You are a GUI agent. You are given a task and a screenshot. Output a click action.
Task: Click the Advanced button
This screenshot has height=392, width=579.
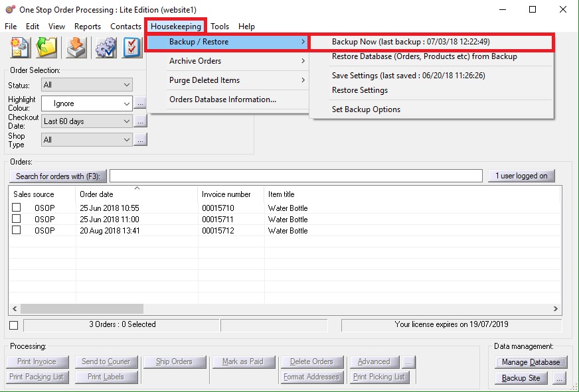pos(374,361)
